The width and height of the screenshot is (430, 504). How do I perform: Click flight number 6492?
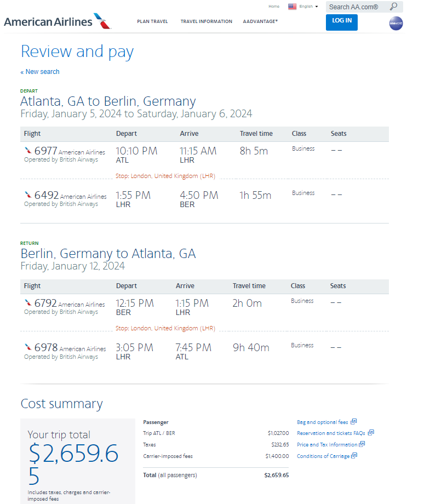[47, 195]
